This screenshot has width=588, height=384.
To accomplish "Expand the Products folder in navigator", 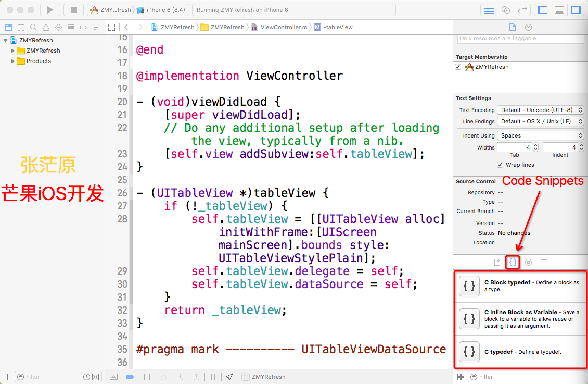I will tap(13, 61).
